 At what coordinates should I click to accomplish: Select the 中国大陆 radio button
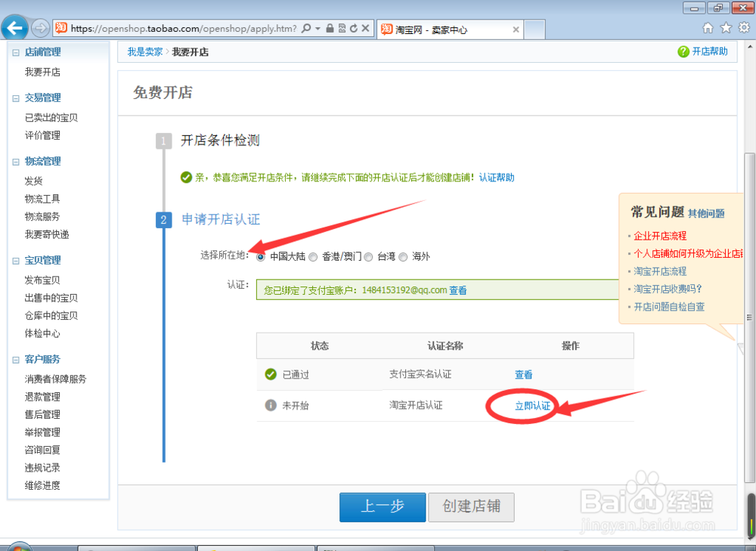click(x=261, y=257)
